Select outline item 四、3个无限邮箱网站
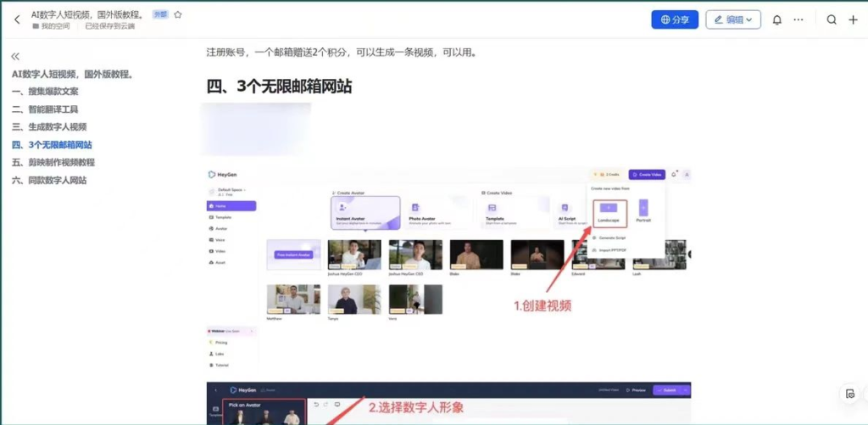 (52, 144)
